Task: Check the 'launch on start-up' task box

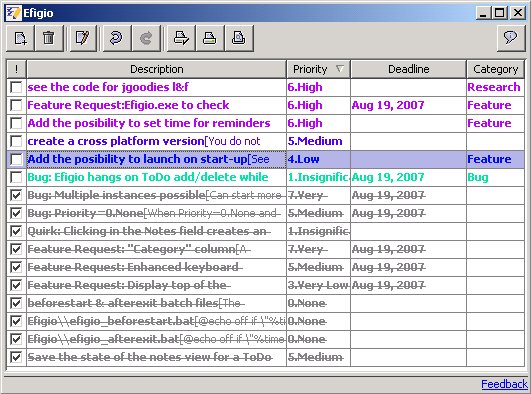Action: [x=16, y=159]
